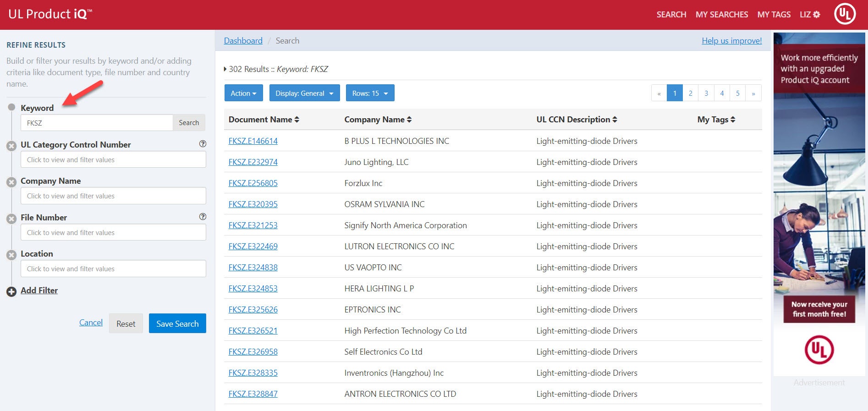
Task: Remove the UL Category Control Number filter
Action: pos(11,146)
